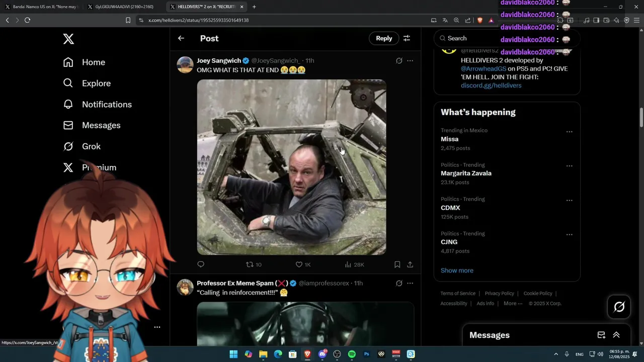Reply to Joey Sangwich's post via comment icon

click(x=201, y=264)
